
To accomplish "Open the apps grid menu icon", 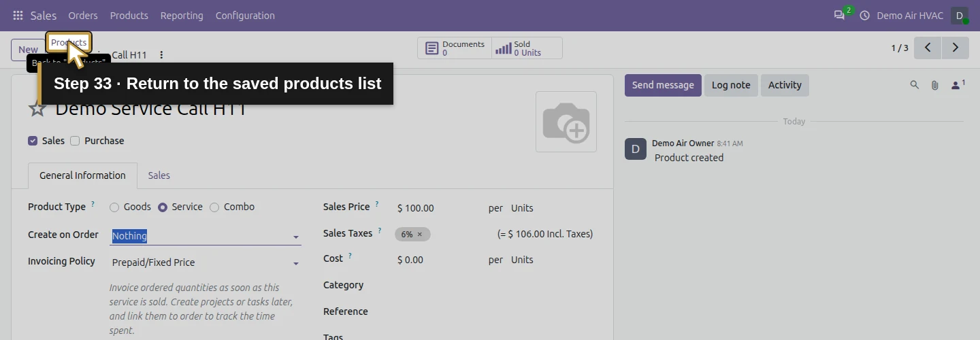I will point(18,15).
